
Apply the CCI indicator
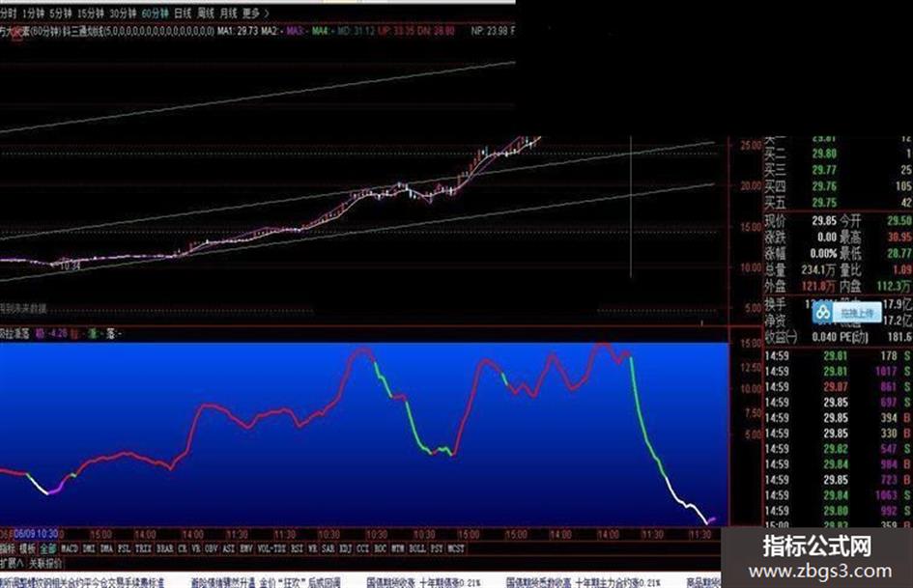click(x=362, y=548)
